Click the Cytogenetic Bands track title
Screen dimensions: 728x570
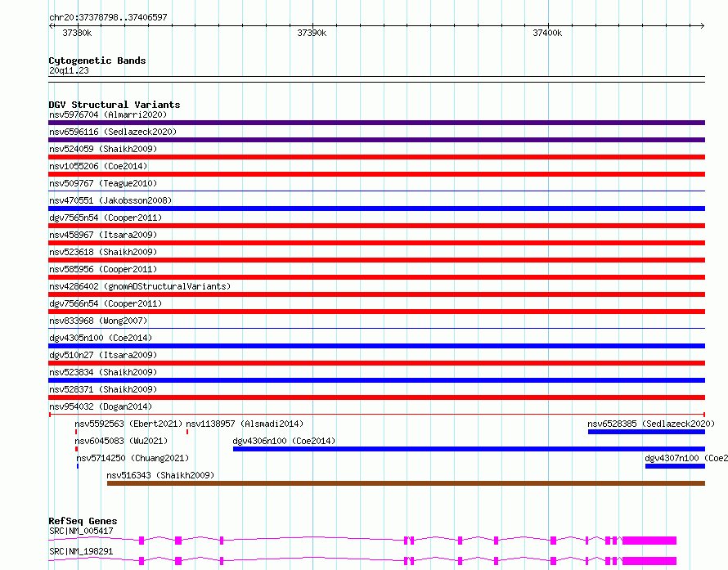(x=97, y=61)
